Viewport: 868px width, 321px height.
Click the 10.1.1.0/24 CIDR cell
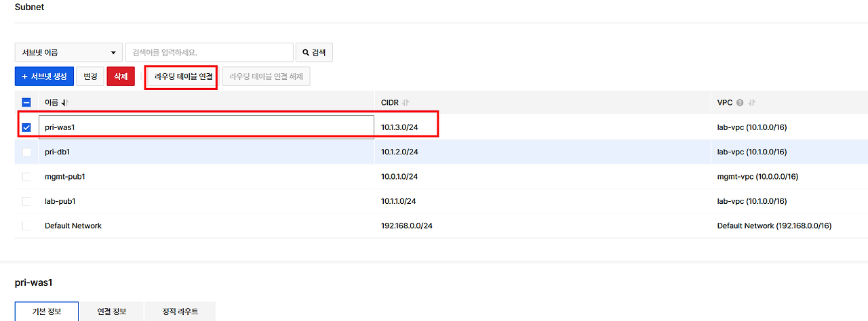pyautogui.click(x=399, y=201)
